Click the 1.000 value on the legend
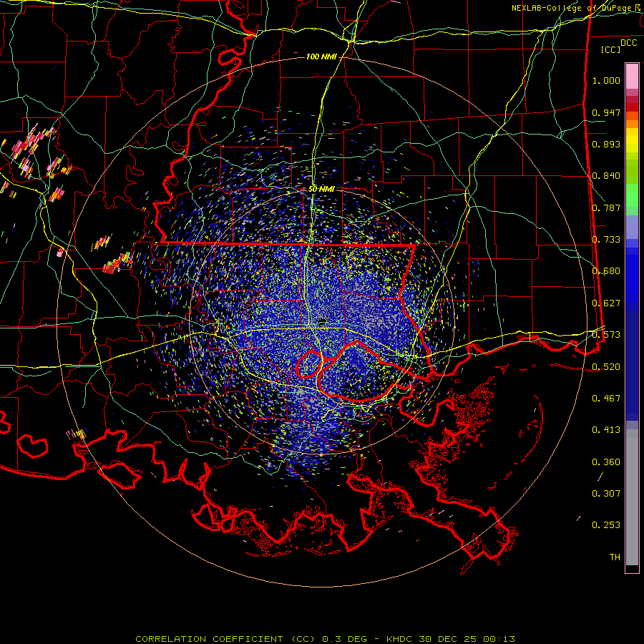The width and height of the screenshot is (644, 644). 606,80
